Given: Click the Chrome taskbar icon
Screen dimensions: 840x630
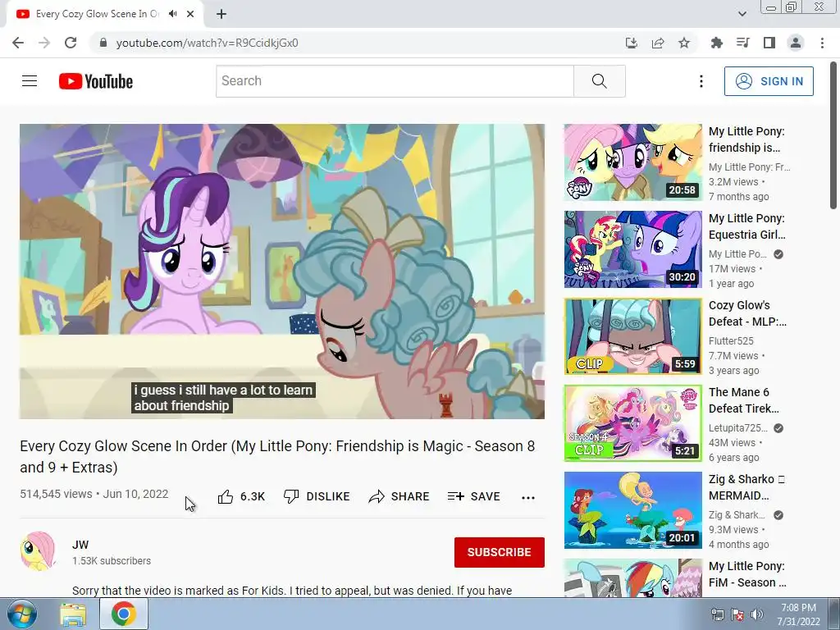Looking at the screenshot, I should pyautogui.click(x=123, y=614).
